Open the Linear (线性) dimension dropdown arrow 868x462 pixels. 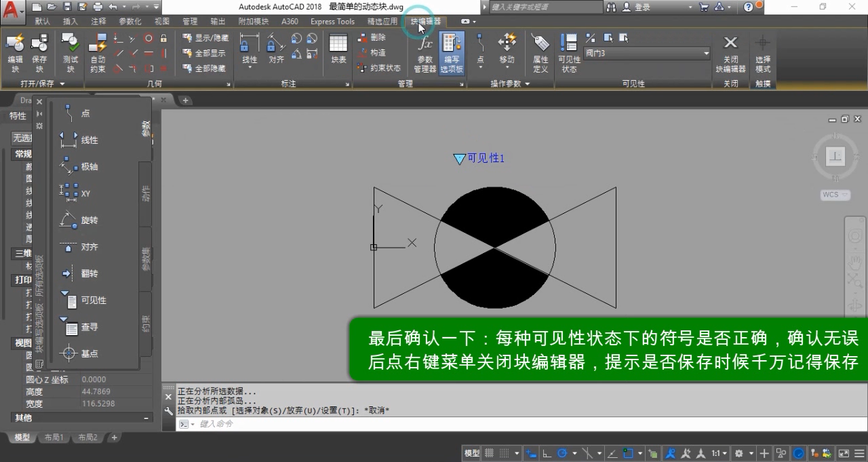coord(250,68)
